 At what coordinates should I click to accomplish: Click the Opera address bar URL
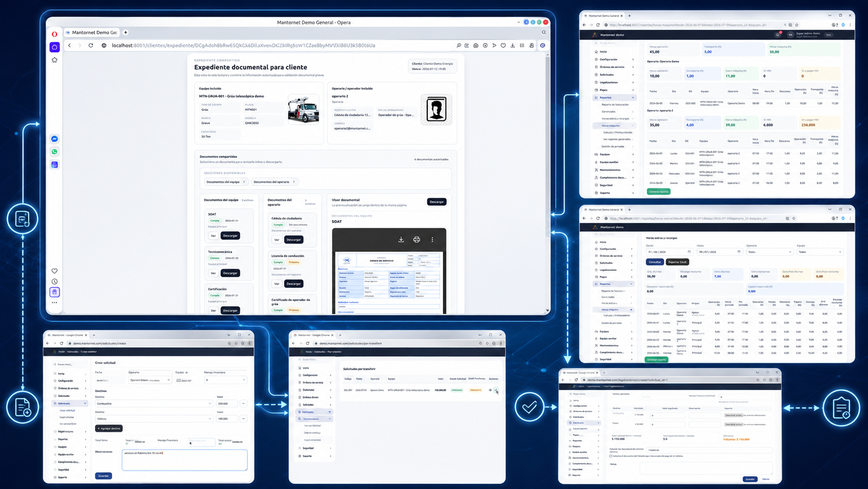pyautogui.click(x=243, y=45)
